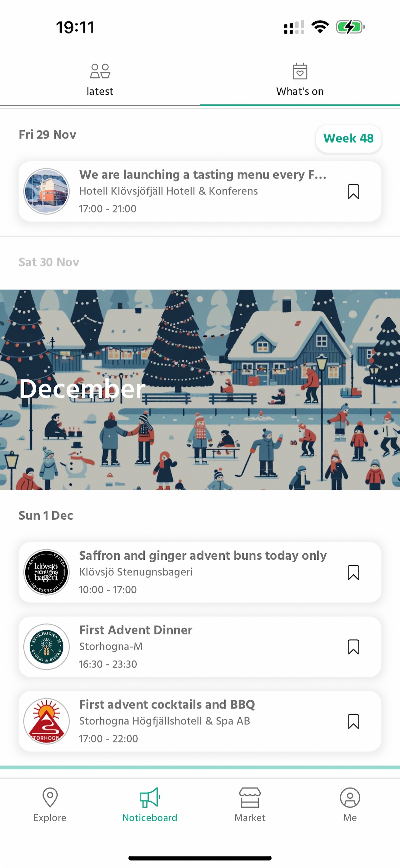
Task: Tap the December winter banner image
Action: pyautogui.click(x=200, y=389)
